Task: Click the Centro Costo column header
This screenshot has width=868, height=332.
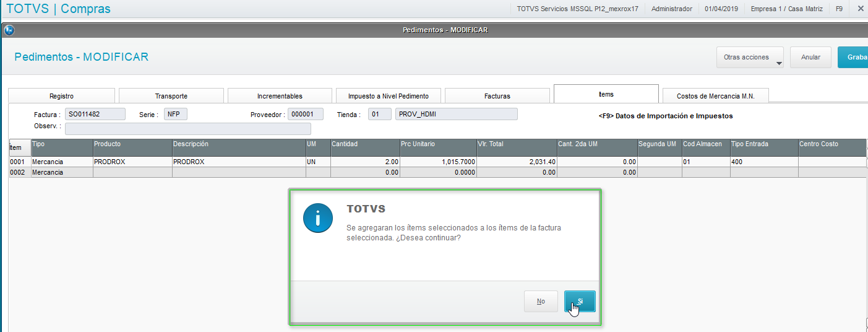Action: [832, 147]
